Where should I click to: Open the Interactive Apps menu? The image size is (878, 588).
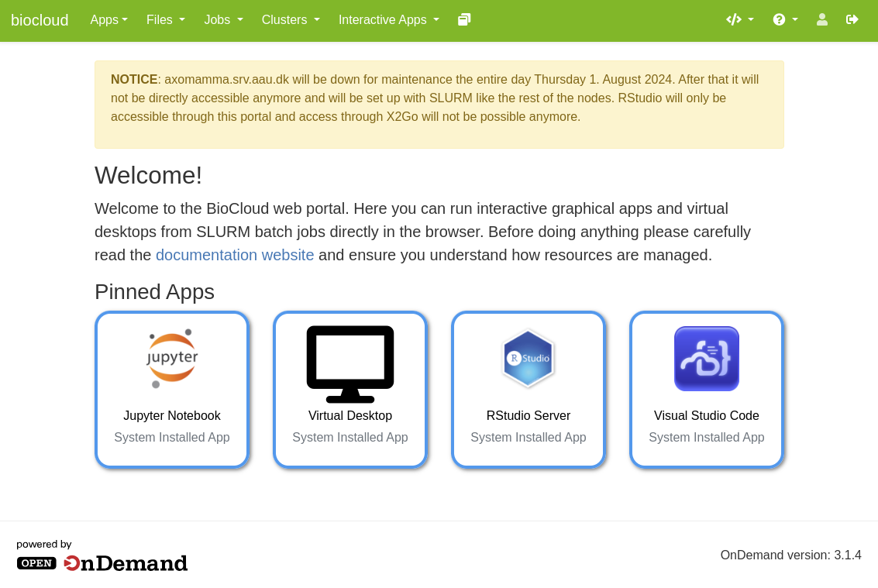388,19
